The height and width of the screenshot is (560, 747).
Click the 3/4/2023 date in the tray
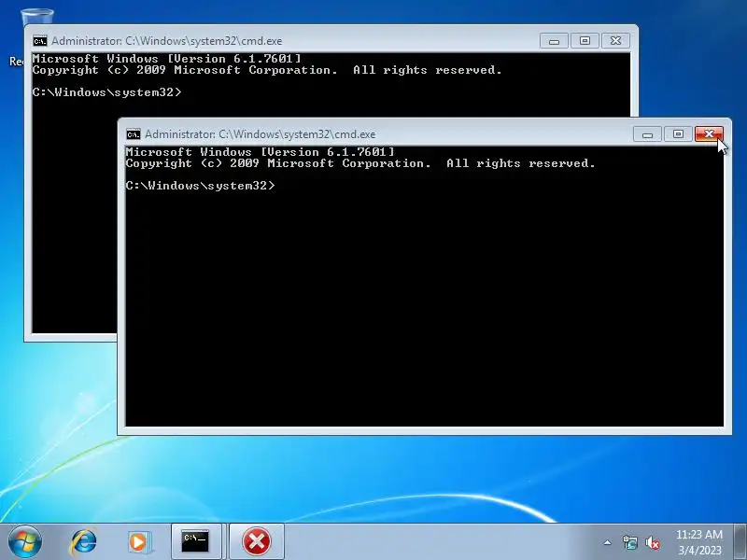699,550
